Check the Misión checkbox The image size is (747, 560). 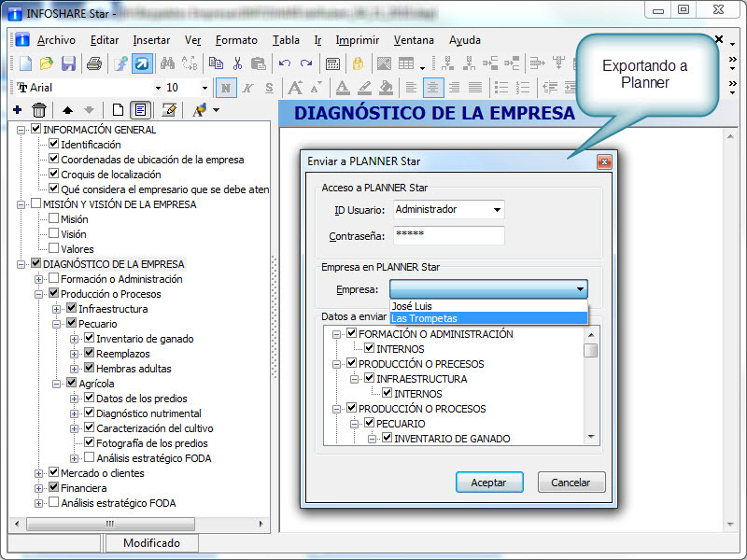[x=54, y=218]
